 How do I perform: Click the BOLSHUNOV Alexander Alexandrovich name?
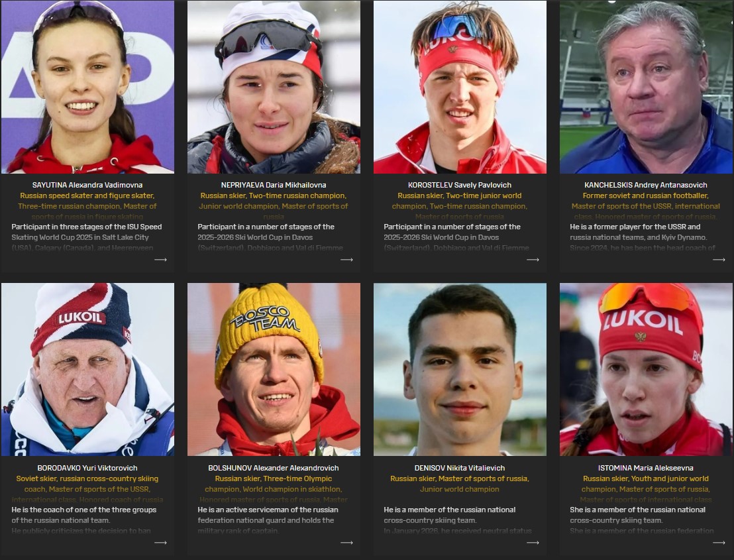pos(274,468)
